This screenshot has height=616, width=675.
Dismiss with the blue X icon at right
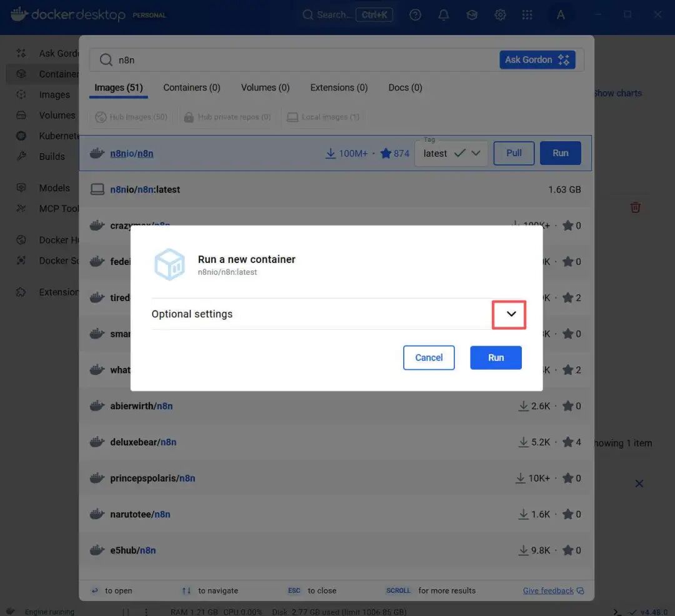[x=639, y=484]
